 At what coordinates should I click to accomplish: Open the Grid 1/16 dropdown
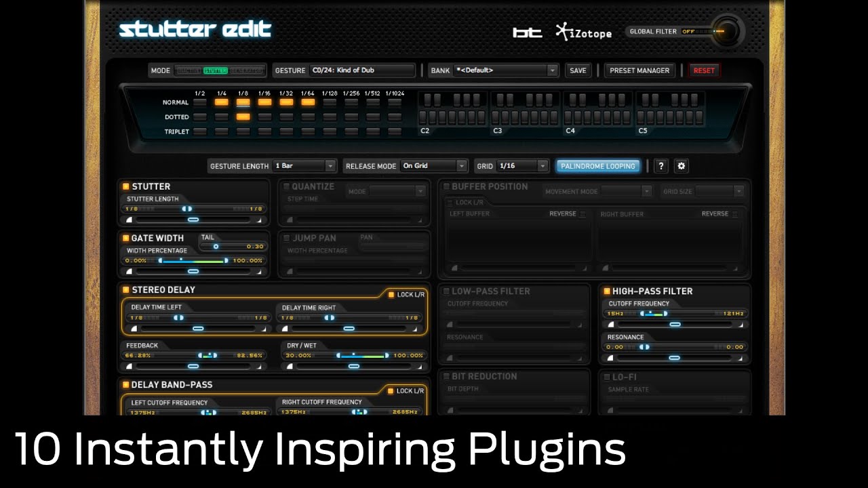pyautogui.click(x=522, y=166)
